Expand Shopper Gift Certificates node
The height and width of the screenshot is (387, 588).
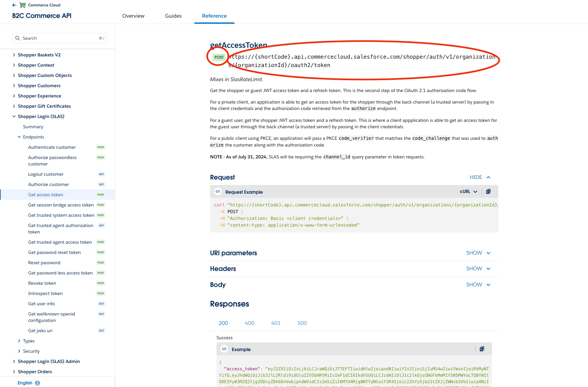14,106
